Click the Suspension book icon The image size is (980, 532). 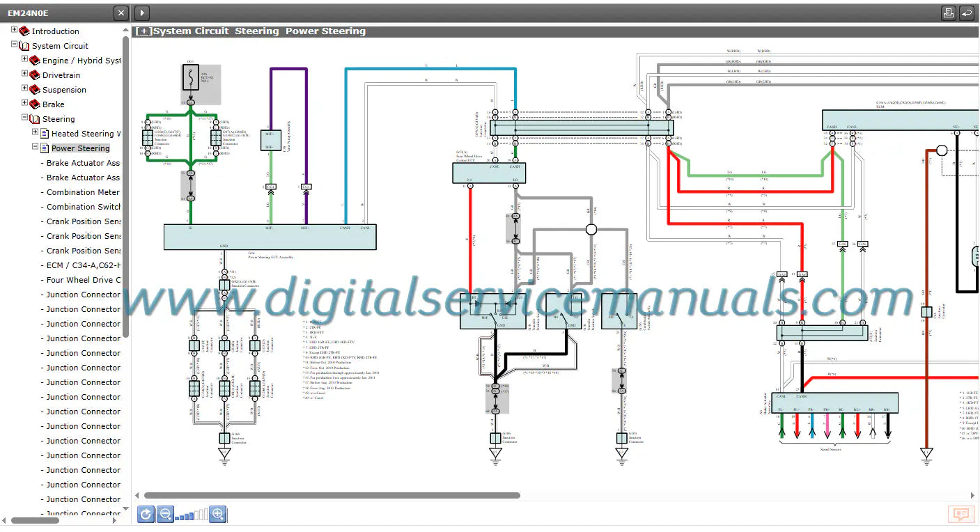click(35, 90)
